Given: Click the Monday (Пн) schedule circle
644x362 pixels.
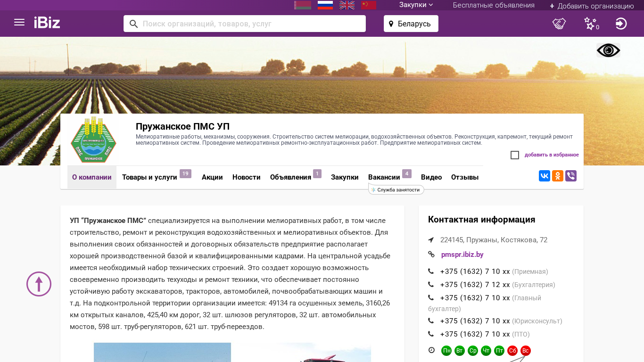Looking at the screenshot, I should coord(446,351).
